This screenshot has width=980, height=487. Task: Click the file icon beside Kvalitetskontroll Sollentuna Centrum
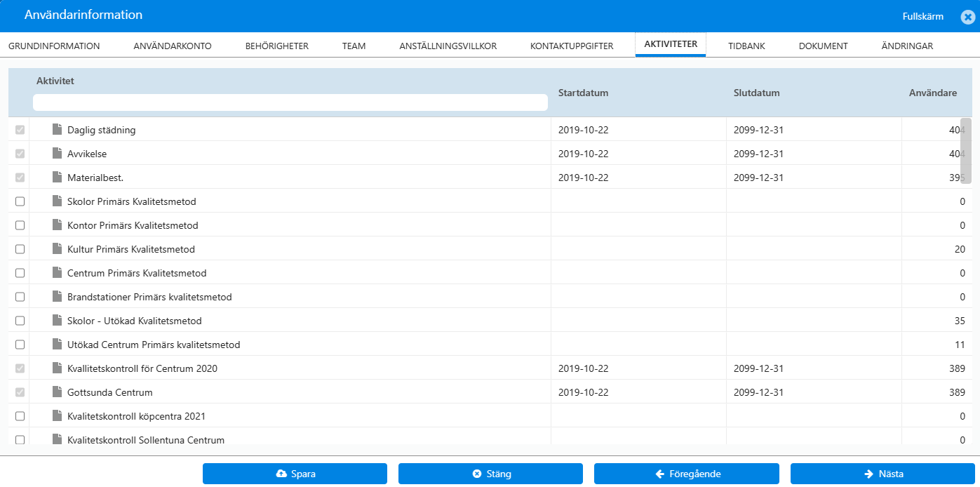(58, 439)
